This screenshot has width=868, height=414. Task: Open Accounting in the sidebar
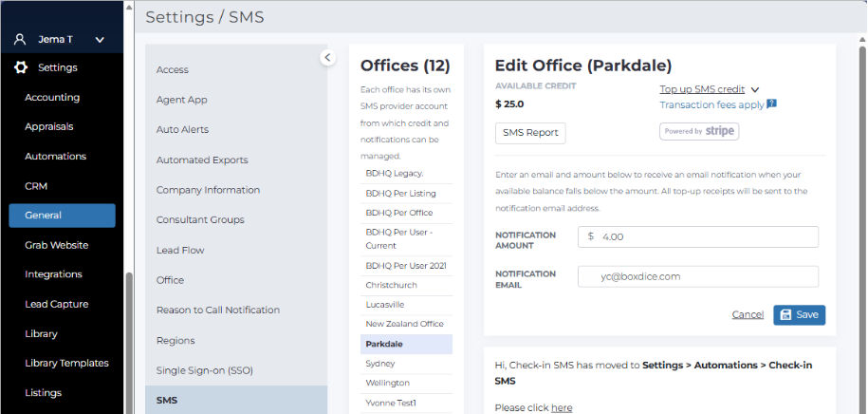pyautogui.click(x=52, y=98)
